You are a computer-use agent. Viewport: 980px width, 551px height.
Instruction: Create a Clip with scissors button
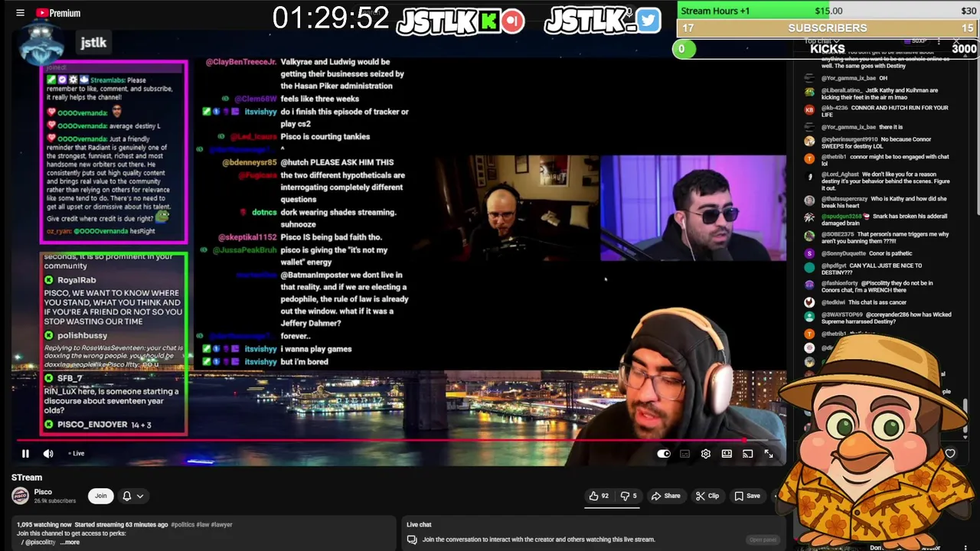point(707,496)
